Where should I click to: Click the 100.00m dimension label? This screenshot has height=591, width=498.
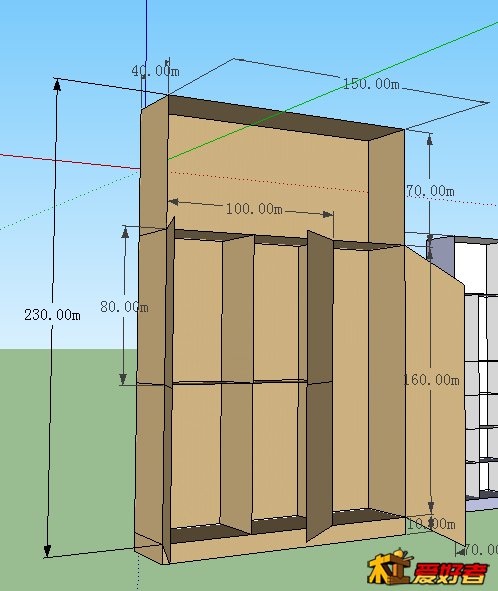click(254, 208)
